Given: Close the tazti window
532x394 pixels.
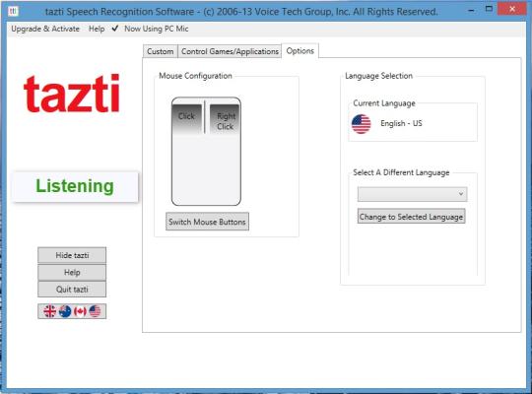Looking at the screenshot, I should (x=512, y=9).
